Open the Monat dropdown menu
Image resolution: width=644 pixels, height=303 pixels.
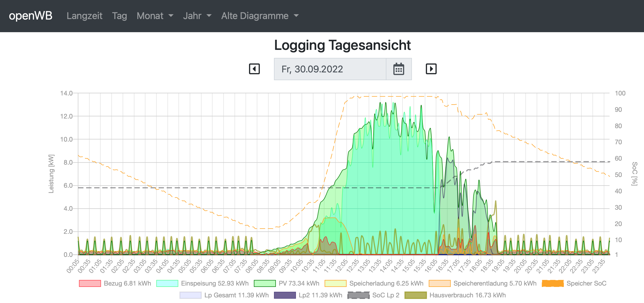[x=155, y=16]
